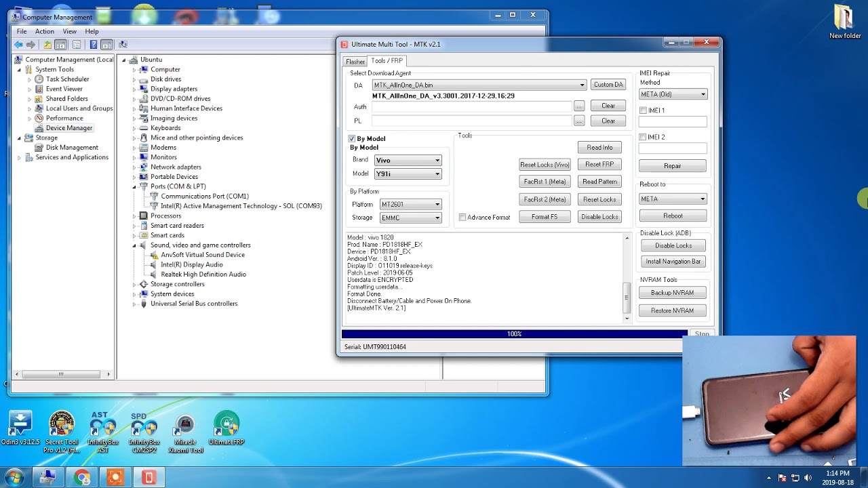
Task: Show hidden tray icons arrow
Action: tap(770, 478)
